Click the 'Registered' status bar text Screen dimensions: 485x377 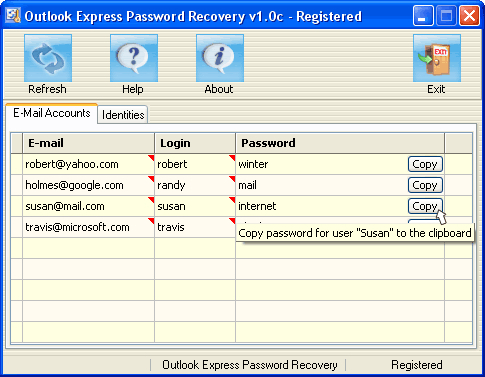[x=417, y=365]
